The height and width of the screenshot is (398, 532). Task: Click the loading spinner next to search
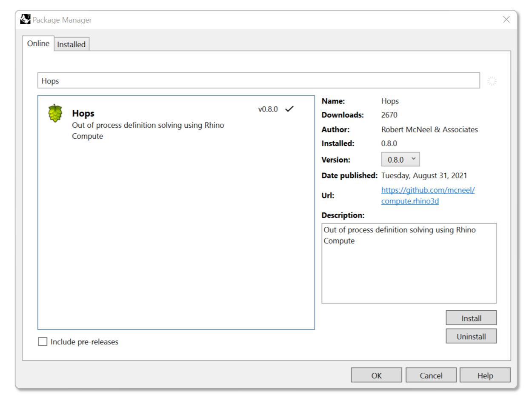point(492,81)
